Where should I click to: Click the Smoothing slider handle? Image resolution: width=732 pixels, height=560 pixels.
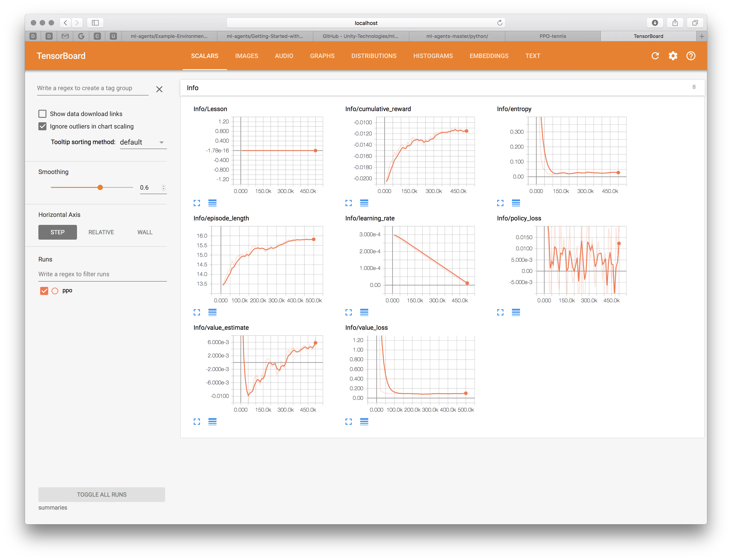100,187
